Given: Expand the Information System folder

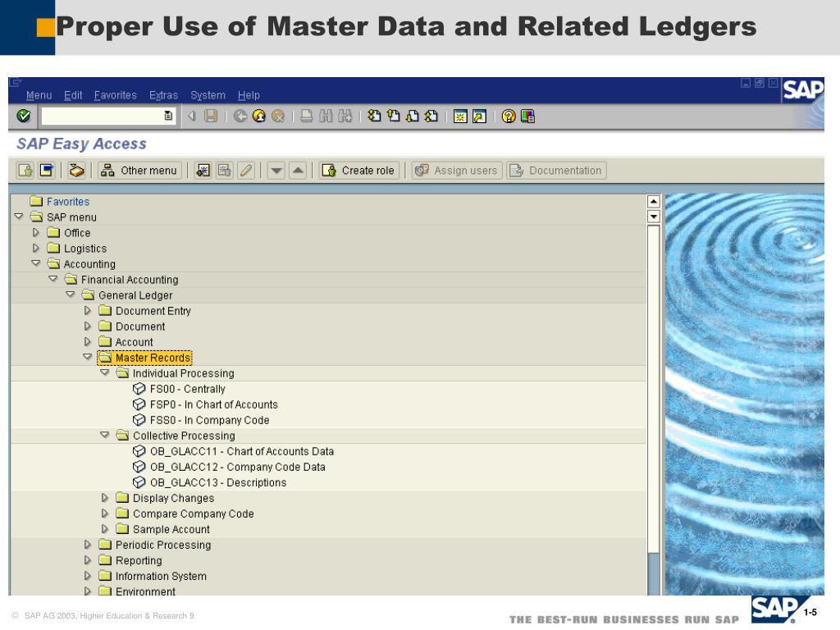Looking at the screenshot, I should pos(87,575).
